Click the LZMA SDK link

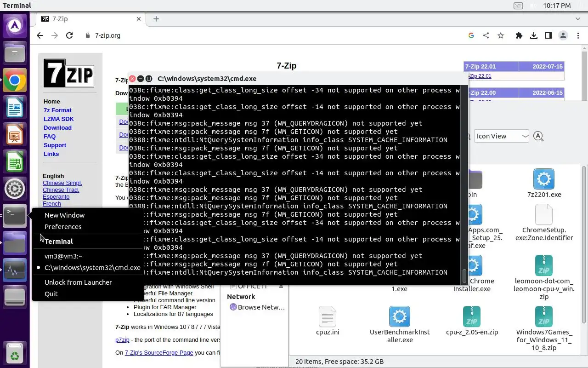pyautogui.click(x=59, y=119)
